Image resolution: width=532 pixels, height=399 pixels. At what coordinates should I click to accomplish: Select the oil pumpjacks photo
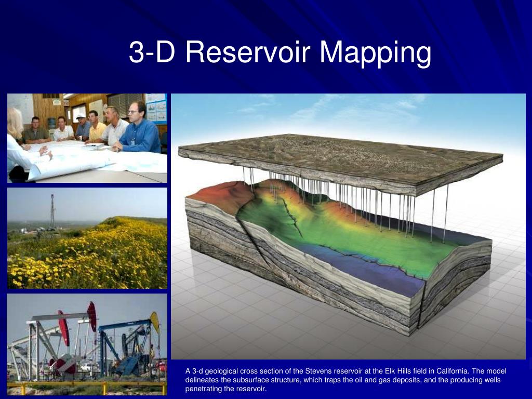click(87, 344)
